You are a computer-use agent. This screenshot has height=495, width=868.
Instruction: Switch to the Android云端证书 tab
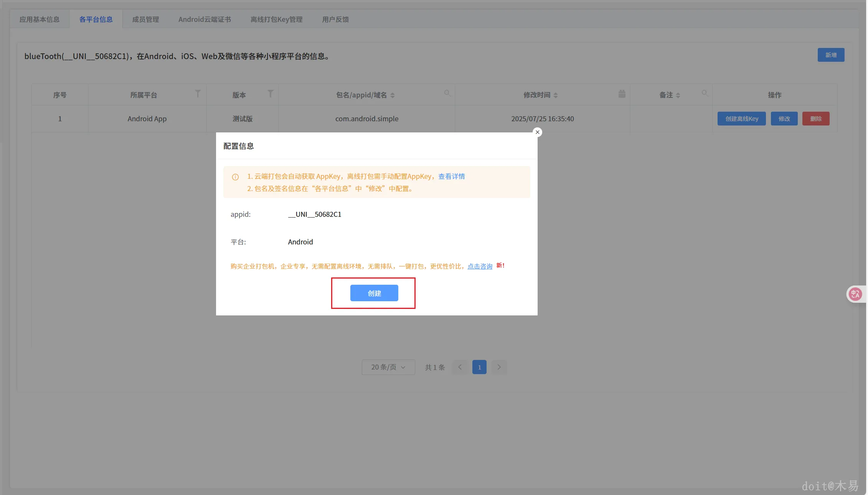tap(204, 19)
